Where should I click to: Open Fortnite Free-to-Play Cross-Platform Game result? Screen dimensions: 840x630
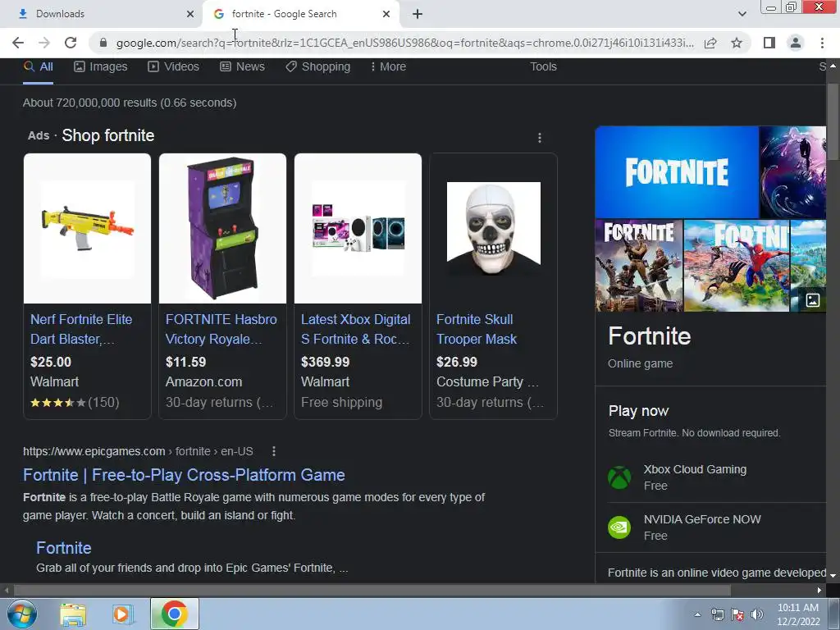[x=184, y=475]
